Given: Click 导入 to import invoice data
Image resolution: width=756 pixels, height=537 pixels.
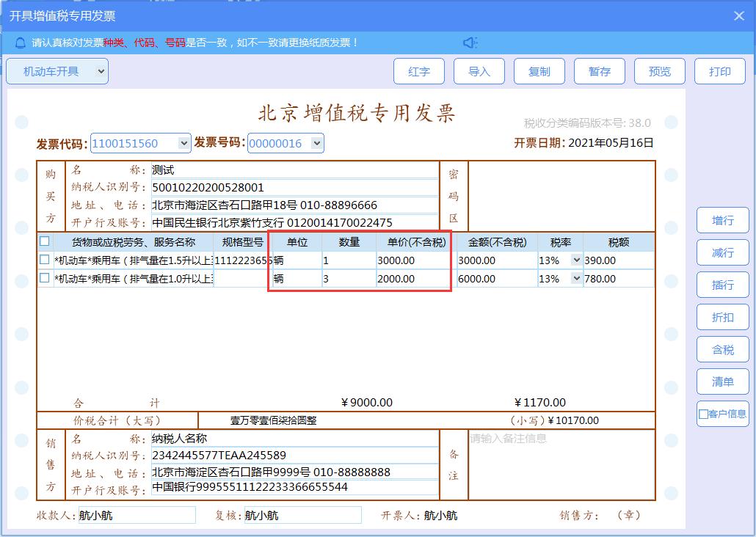Looking at the screenshot, I should pyautogui.click(x=479, y=70).
